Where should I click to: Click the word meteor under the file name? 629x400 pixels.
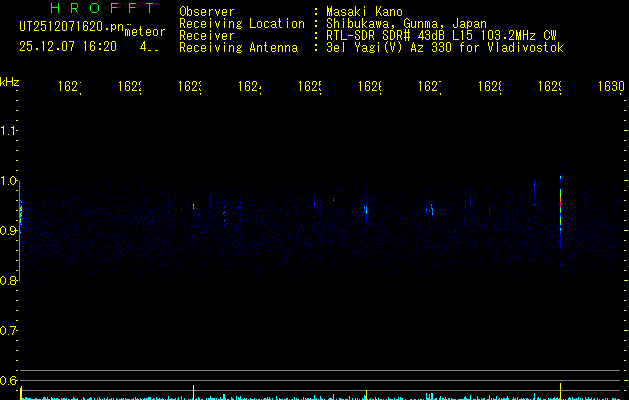click(145, 32)
